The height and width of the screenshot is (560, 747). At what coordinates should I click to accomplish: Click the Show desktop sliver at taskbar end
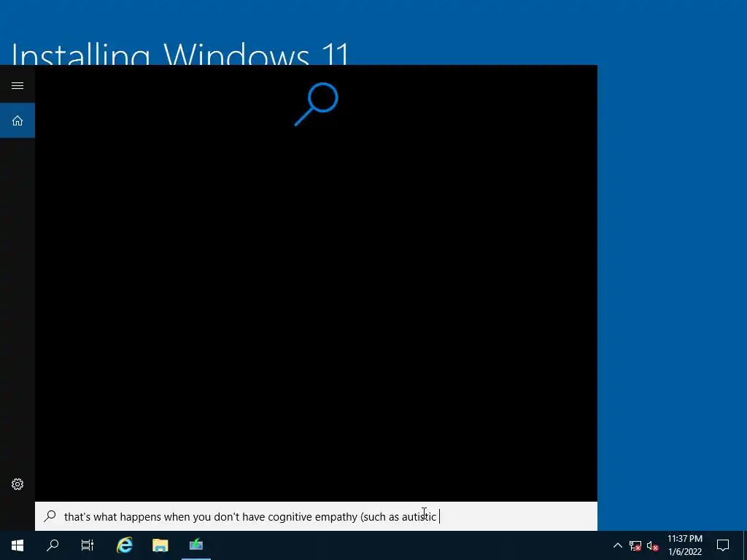745,545
